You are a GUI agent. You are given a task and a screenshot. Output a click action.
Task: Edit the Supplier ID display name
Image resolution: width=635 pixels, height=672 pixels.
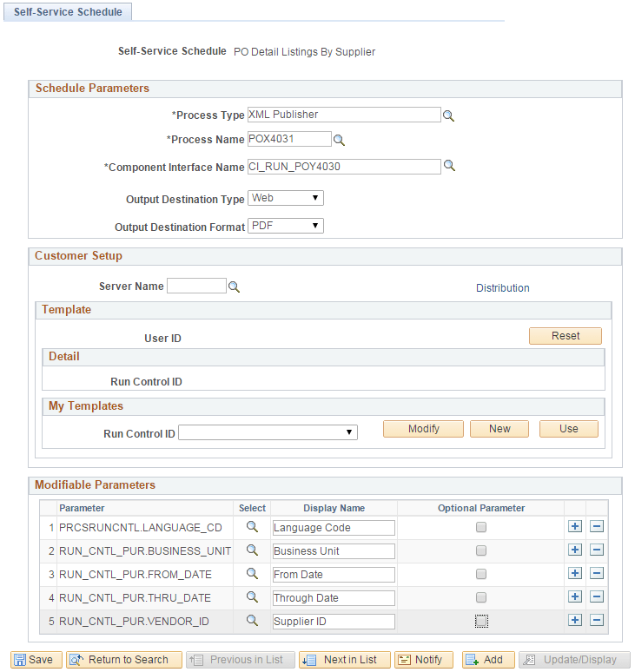(334, 622)
